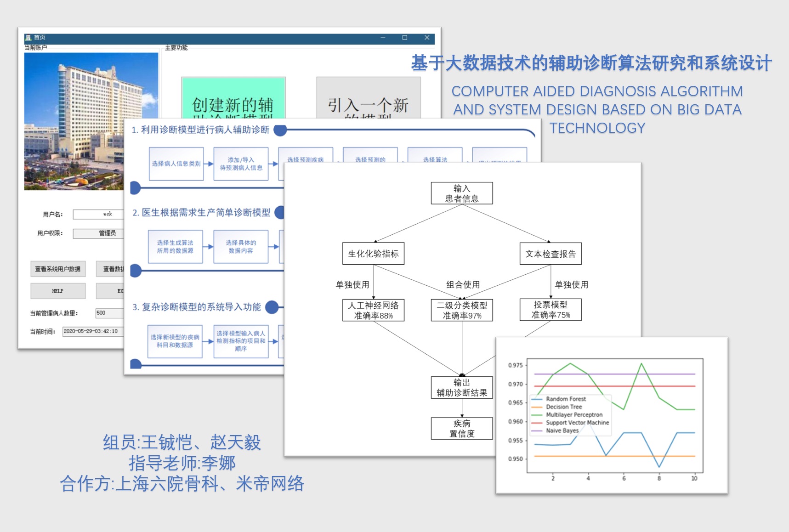Click the 查看系统用户数据 button
The height and width of the screenshot is (532, 789).
(x=58, y=269)
